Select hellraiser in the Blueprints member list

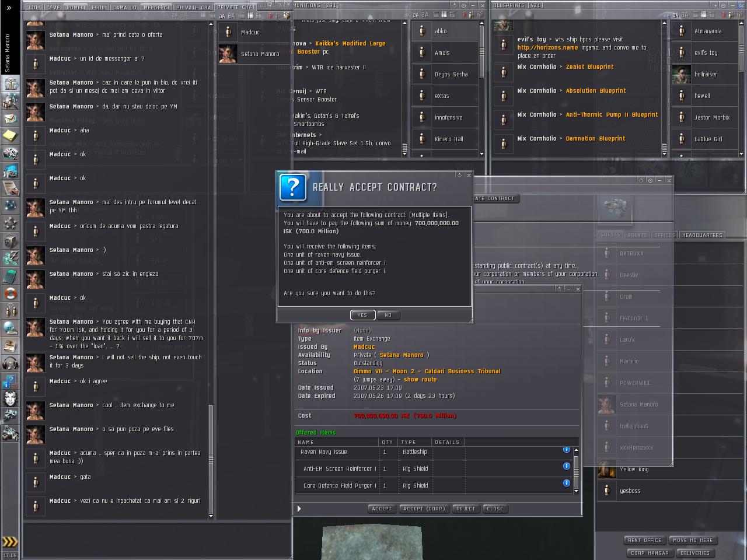pos(706,75)
